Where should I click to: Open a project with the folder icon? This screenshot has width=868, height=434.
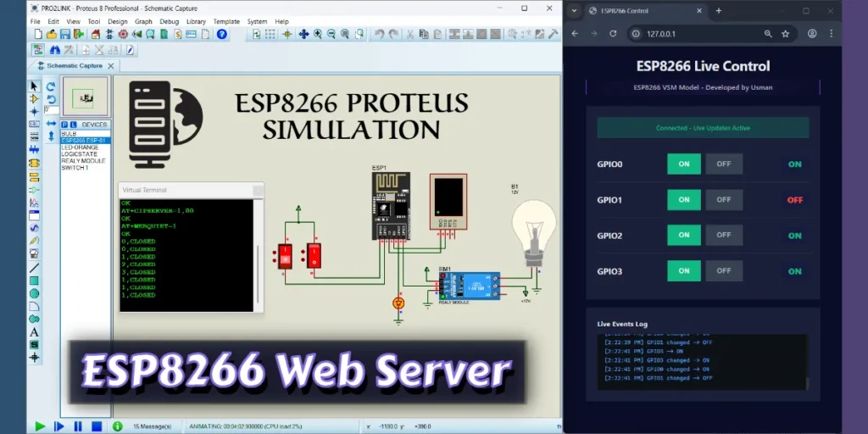tap(52, 34)
